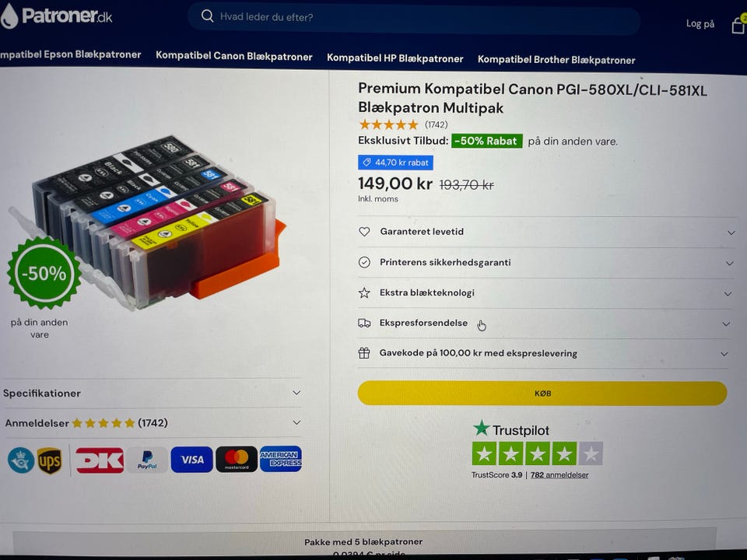
Task: Open Kompatibel Canon Blækpatroner menu
Action: tap(234, 56)
